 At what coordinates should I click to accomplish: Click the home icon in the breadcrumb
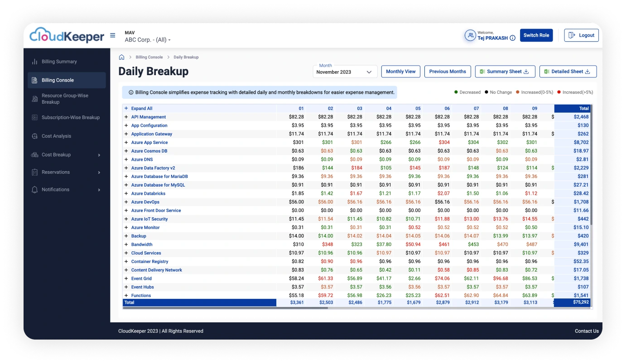click(121, 57)
